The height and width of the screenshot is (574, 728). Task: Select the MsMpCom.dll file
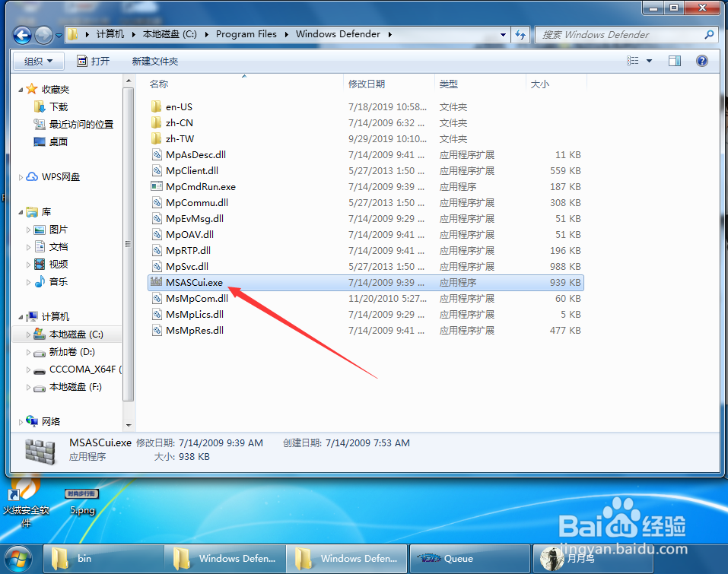click(x=365, y=298)
